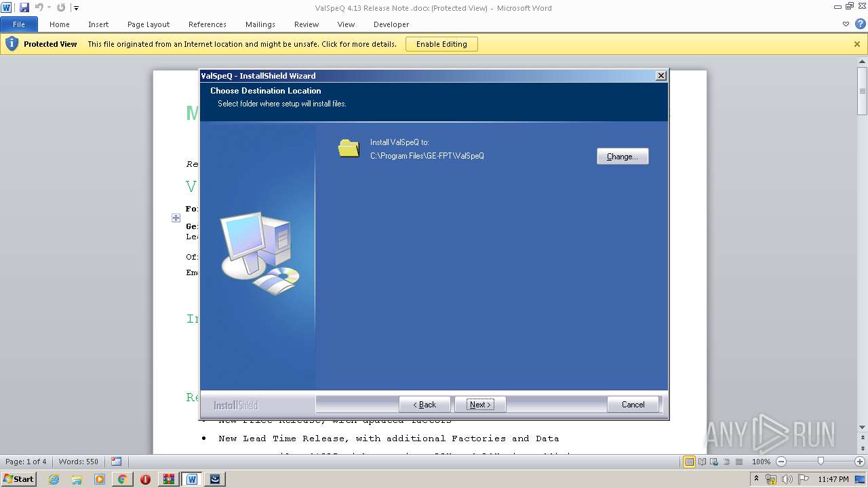
Task: Open the View ribbon tab
Action: (x=347, y=24)
